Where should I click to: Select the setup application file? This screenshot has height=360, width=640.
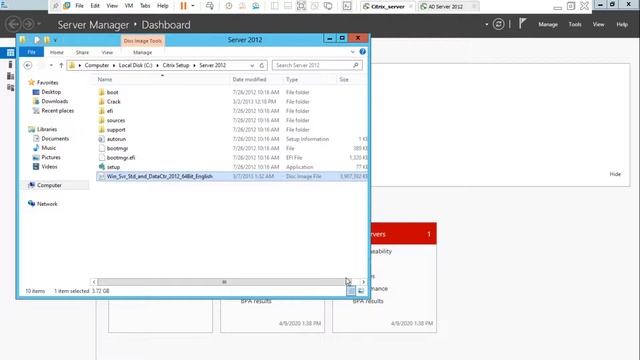113,167
